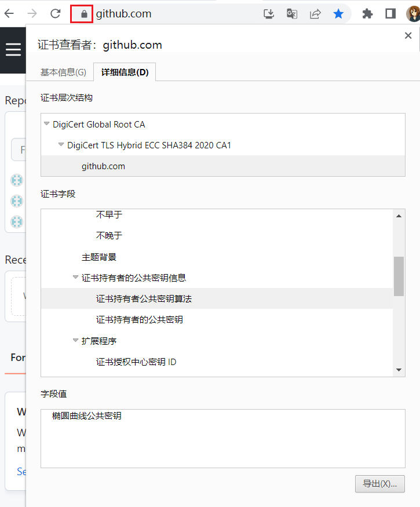Screen dimensions: 420x507
Task: Switch to the 基本信息(G) tab
Action: [63, 72]
